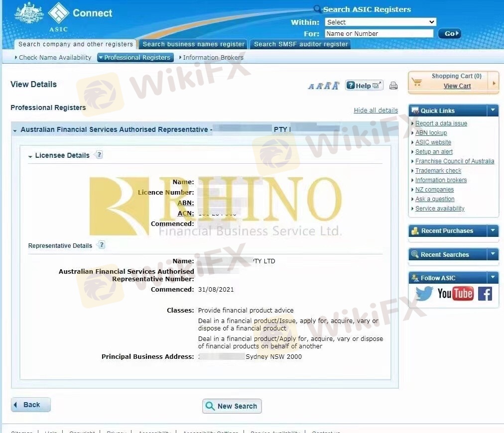Open ASIC's YouTube channel icon
Viewport: 504px width, 433px height.
(x=455, y=294)
